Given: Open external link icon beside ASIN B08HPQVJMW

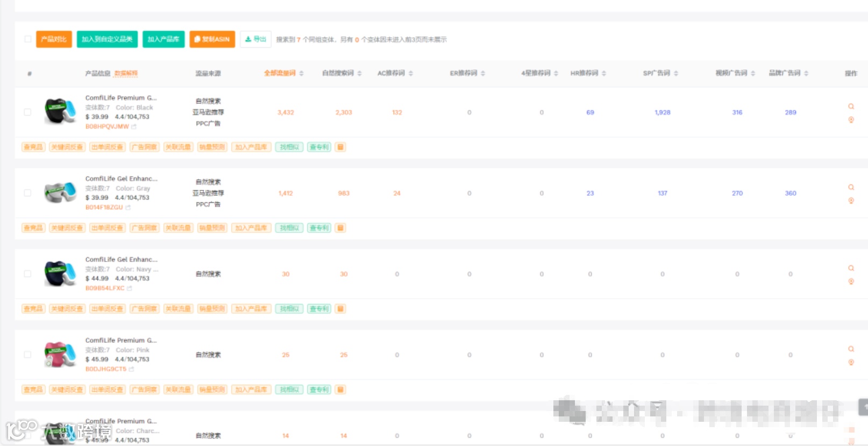Looking at the screenshot, I should click(134, 127).
